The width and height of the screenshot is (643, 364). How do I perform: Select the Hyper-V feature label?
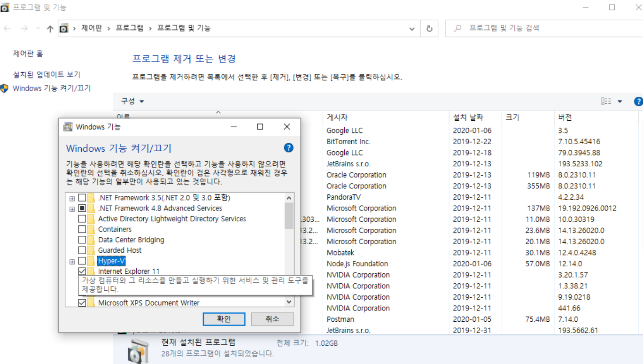pos(111,261)
